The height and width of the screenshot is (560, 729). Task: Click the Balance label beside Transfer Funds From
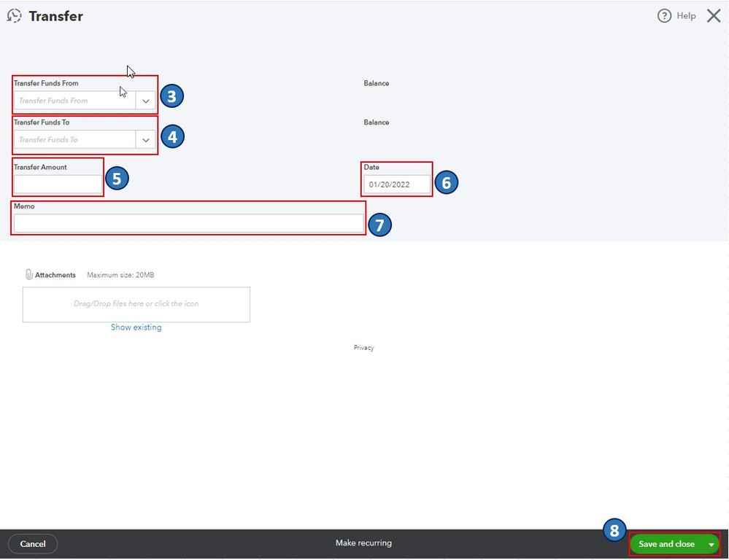(376, 83)
